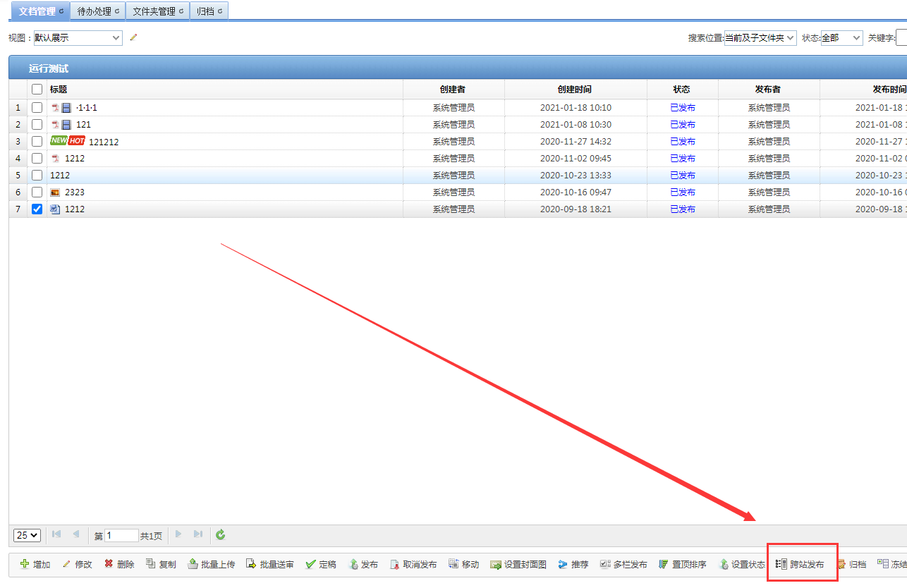The width and height of the screenshot is (907, 588).
Task: Click the 批量上传 batch upload icon
Action: 193,564
